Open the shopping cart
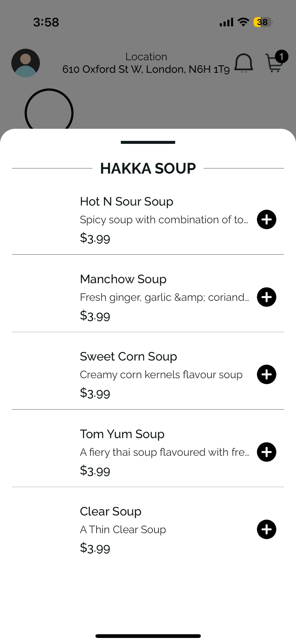 coord(274,64)
